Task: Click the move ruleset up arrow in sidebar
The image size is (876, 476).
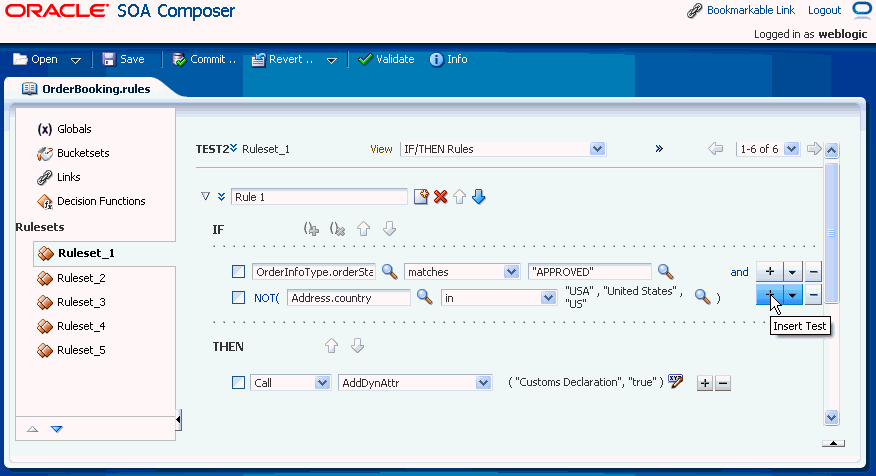Action: click(x=32, y=429)
